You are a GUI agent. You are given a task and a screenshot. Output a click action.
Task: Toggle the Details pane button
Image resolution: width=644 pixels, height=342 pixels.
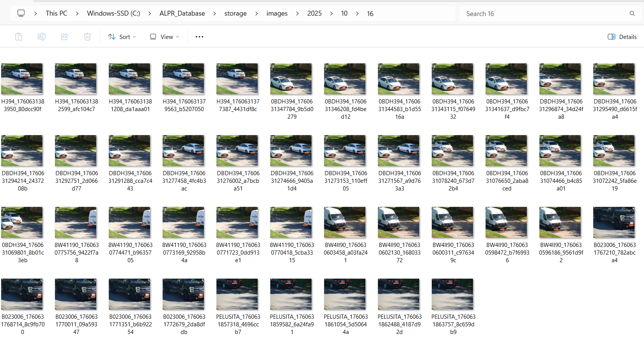622,37
